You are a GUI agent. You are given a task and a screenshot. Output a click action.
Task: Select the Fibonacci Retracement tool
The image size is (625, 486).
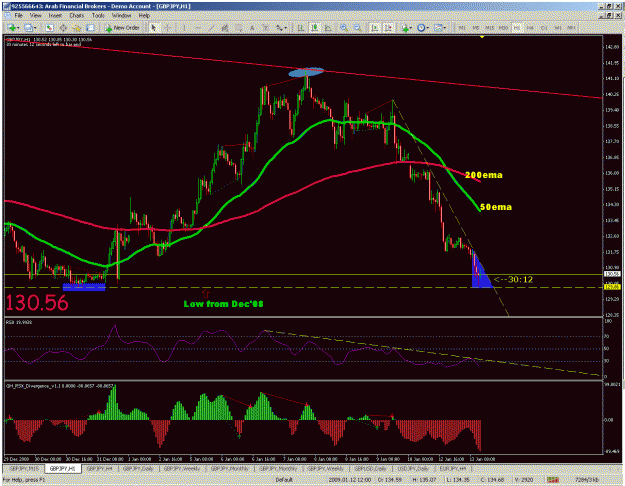click(238, 28)
